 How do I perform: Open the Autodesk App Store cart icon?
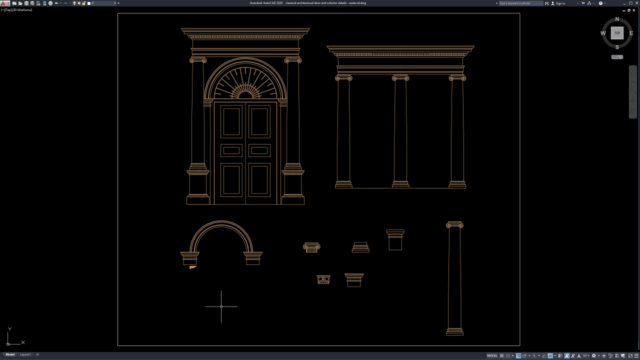click(x=583, y=3)
